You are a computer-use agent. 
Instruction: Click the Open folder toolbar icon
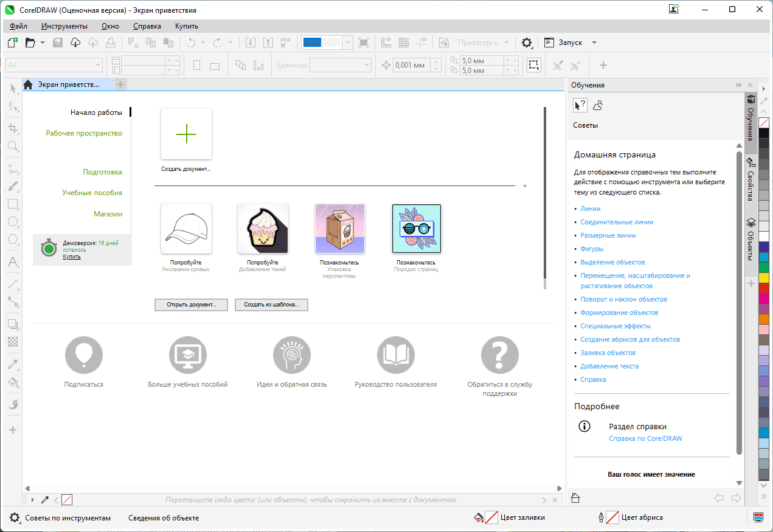point(30,43)
